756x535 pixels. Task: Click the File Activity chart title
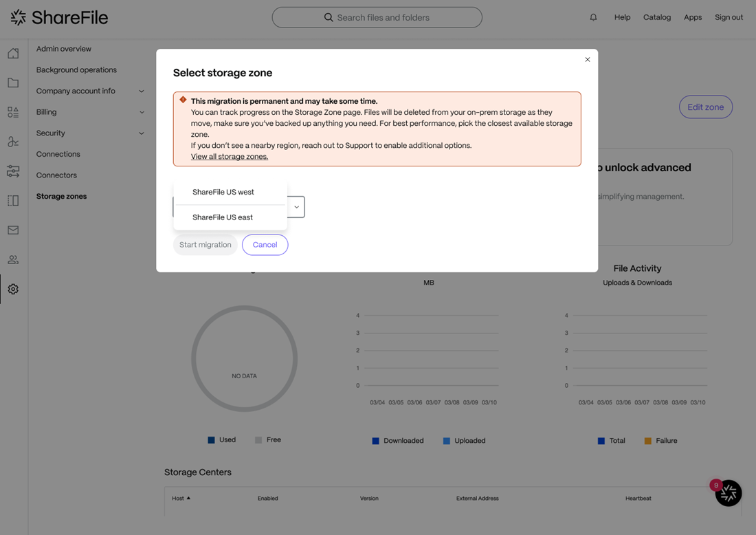coord(637,268)
